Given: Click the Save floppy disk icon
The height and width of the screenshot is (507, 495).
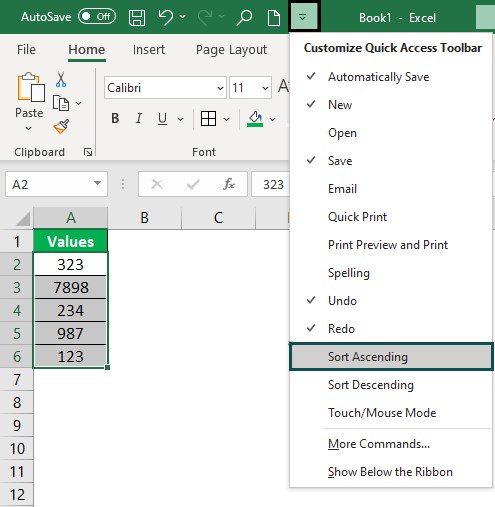Looking at the screenshot, I should tap(137, 17).
